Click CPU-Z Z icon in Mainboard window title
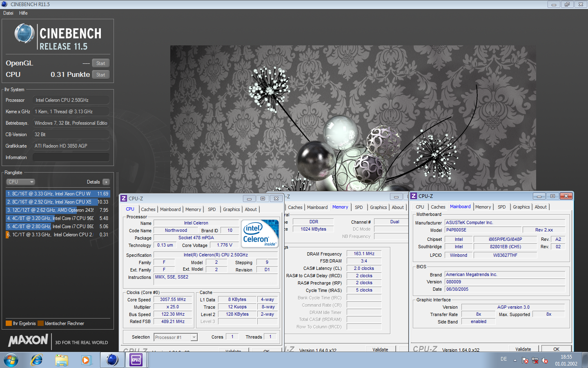The width and height of the screenshot is (588, 368). (414, 196)
